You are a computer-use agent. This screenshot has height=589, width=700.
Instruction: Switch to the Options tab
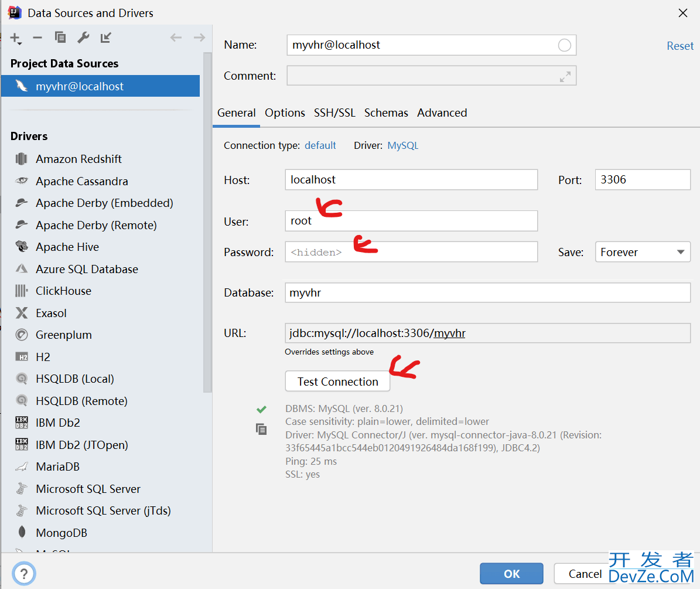(x=285, y=113)
